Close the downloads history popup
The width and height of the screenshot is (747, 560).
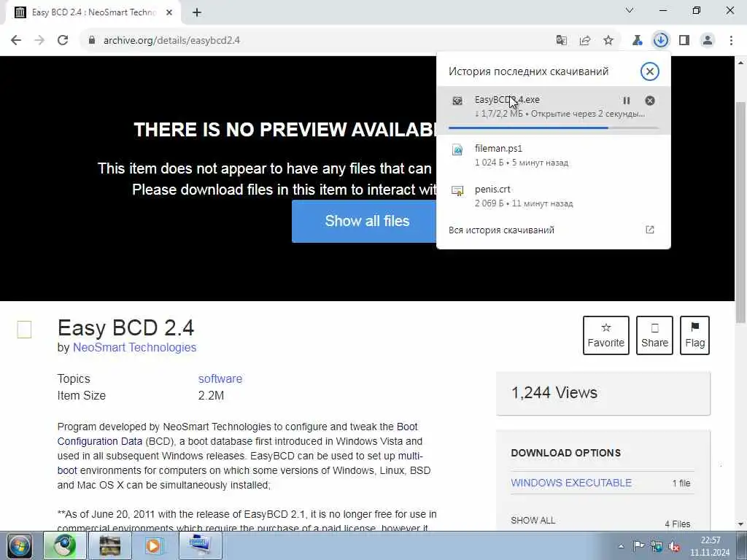pos(649,71)
